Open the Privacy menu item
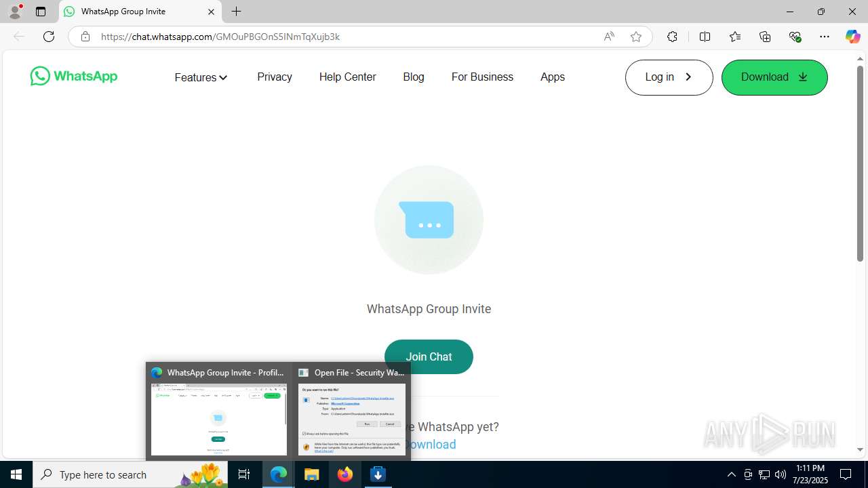This screenshot has height=488, width=868. 275,77
